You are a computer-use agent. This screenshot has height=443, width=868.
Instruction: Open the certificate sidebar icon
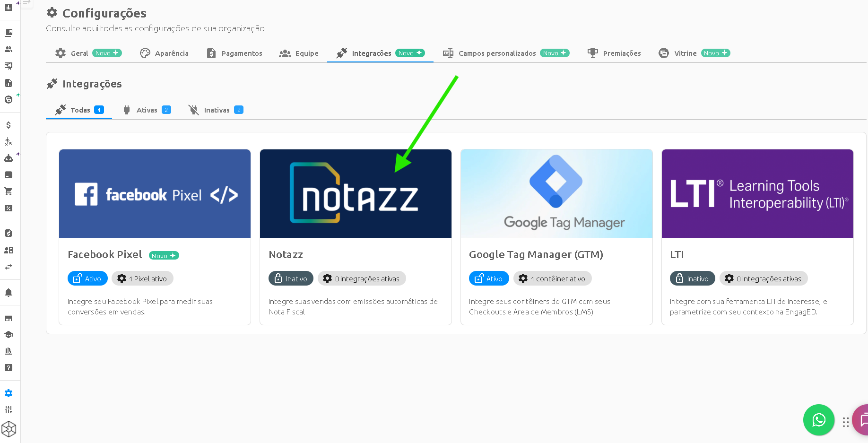tap(9, 66)
